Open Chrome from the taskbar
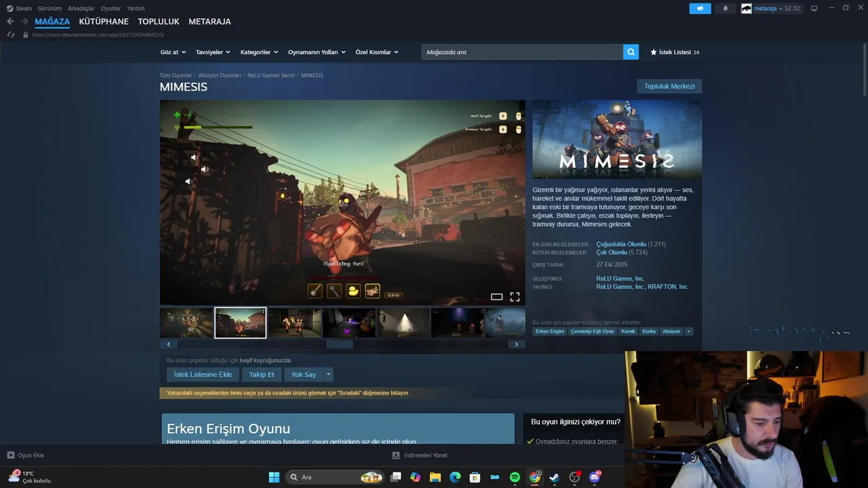 [535, 477]
